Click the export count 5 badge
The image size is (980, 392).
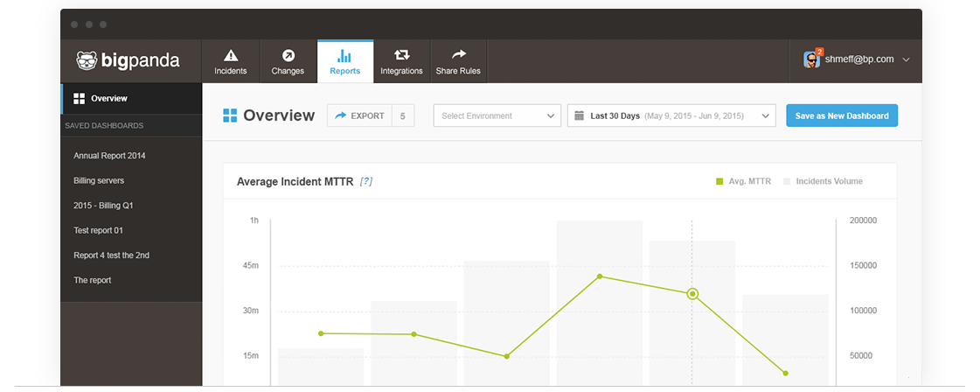(402, 115)
